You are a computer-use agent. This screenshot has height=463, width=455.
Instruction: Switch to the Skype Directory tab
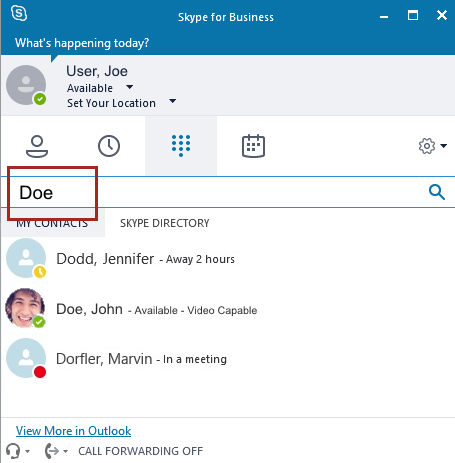(x=165, y=223)
